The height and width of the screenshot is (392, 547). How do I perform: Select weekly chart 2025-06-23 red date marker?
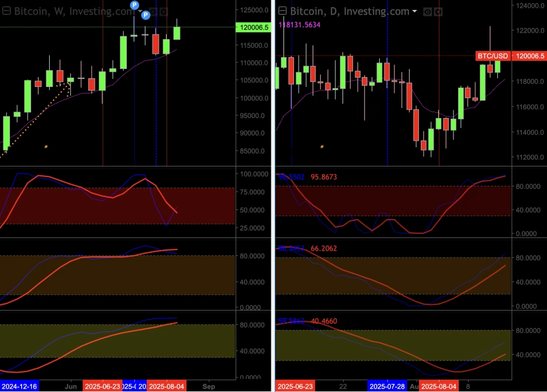(103, 386)
